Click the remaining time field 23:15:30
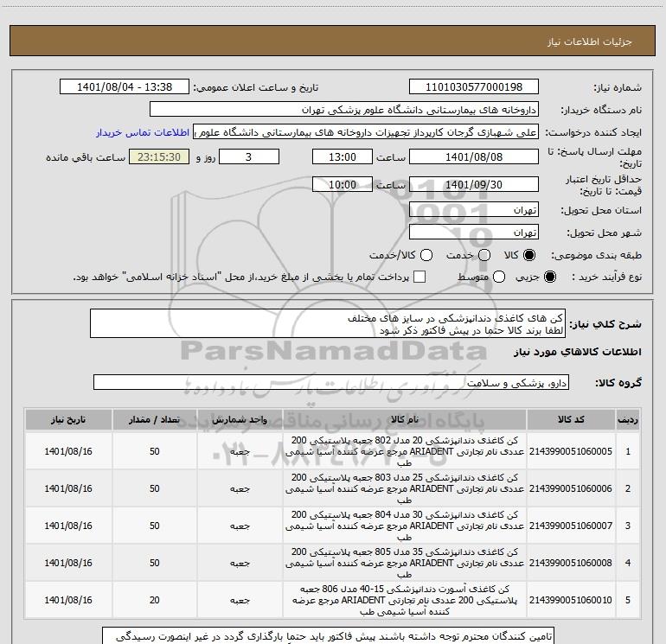 tap(159, 156)
